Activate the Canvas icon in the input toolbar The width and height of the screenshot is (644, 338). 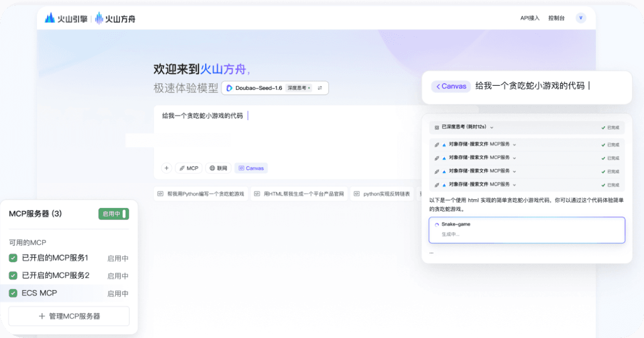coord(242,167)
